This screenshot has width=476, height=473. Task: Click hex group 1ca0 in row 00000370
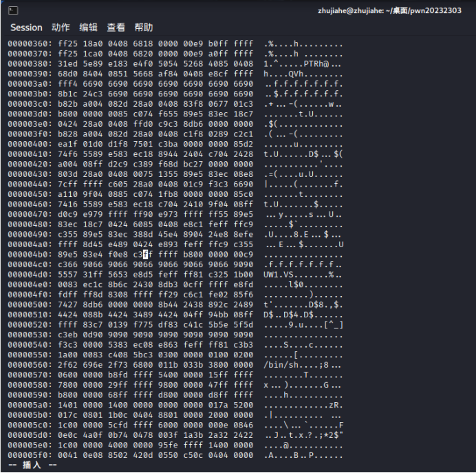93,54
